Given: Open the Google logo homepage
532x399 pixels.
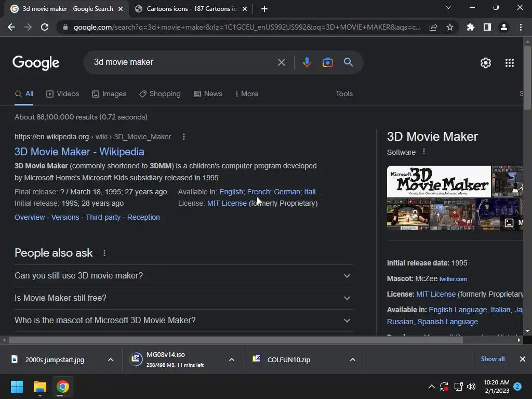Looking at the screenshot, I should coord(36,63).
